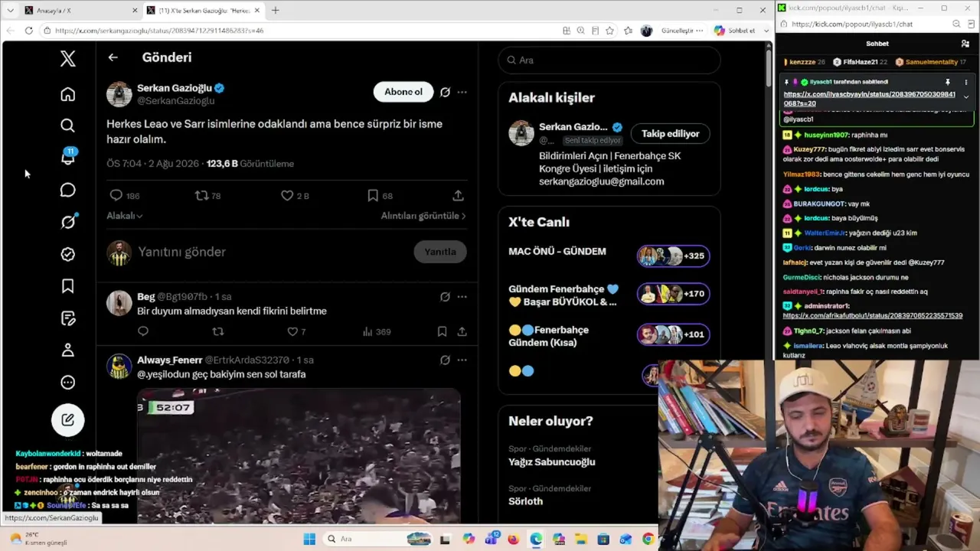Show chat user list icon in Kick
The width and height of the screenshot is (980, 551).
(965, 44)
